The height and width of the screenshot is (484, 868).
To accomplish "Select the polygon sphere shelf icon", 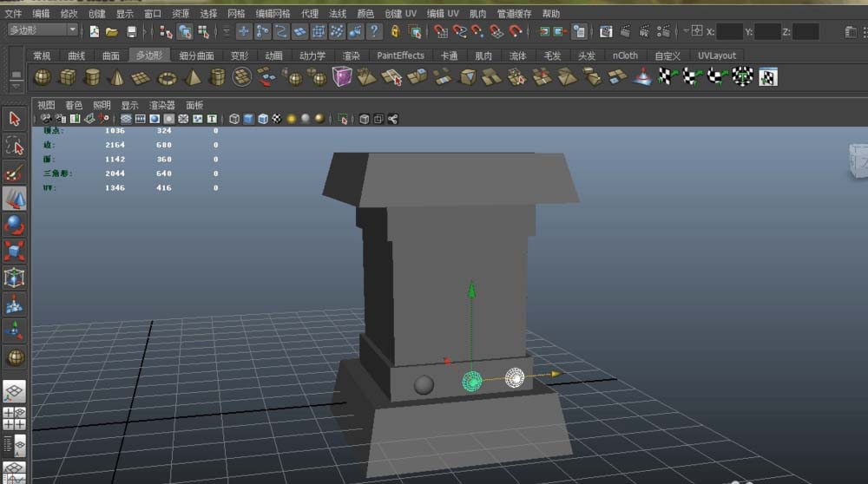I will (43, 77).
